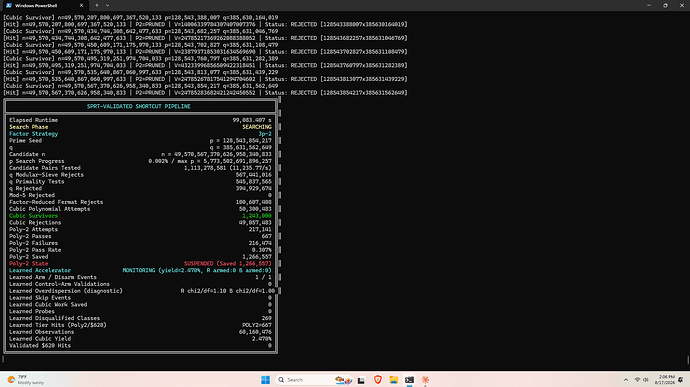Click the Cubic Rejections row
Screen dimensions: 690x387
(140, 223)
